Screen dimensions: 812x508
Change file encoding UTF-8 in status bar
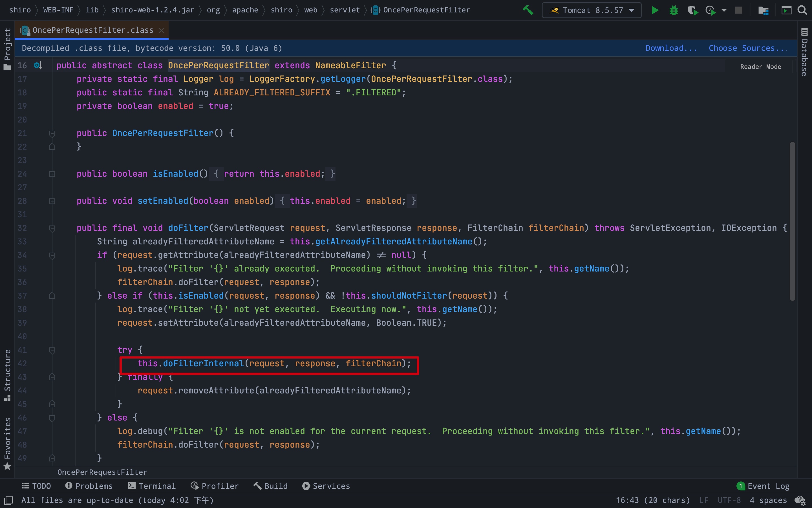(729, 500)
